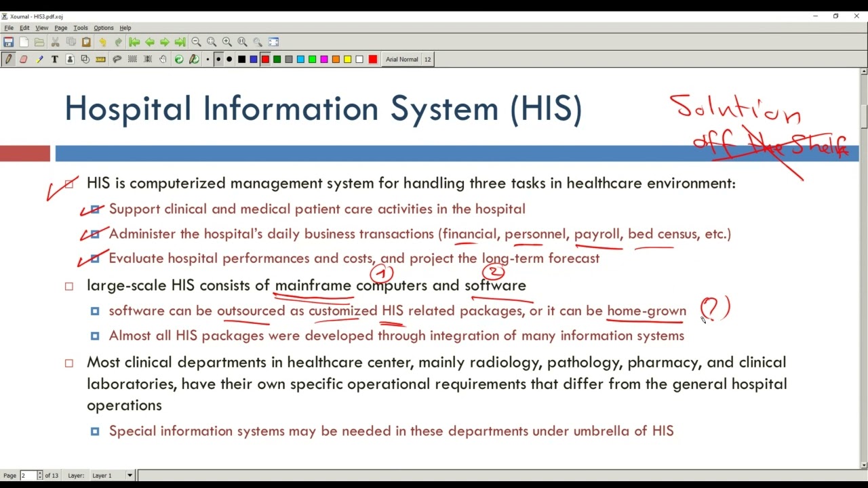Pick the black color swatch

pyautogui.click(x=241, y=60)
